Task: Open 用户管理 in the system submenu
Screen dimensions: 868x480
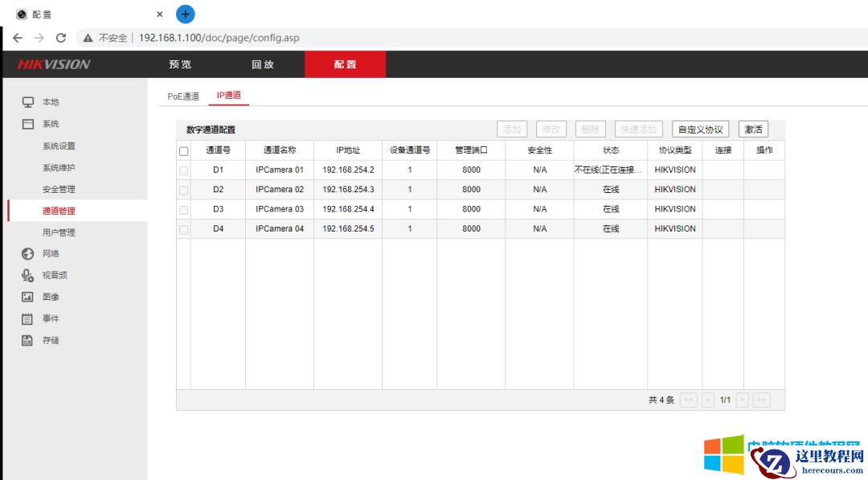Action: click(x=59, y=232)
